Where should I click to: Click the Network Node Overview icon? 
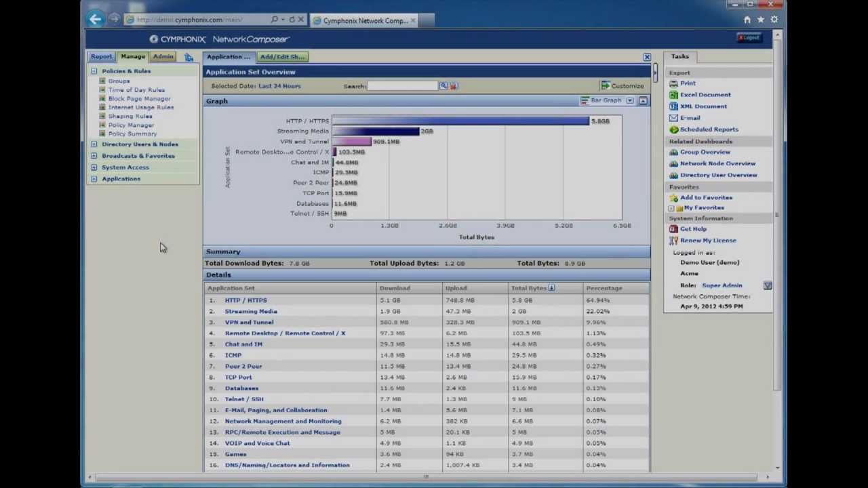[673, 163]
